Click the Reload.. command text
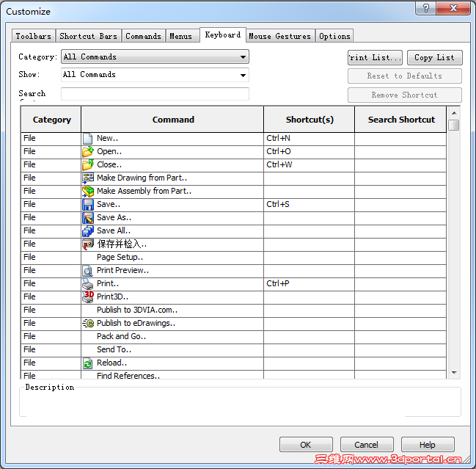The image size is (476, 469). pyautogui.click(x=111, y=363)
